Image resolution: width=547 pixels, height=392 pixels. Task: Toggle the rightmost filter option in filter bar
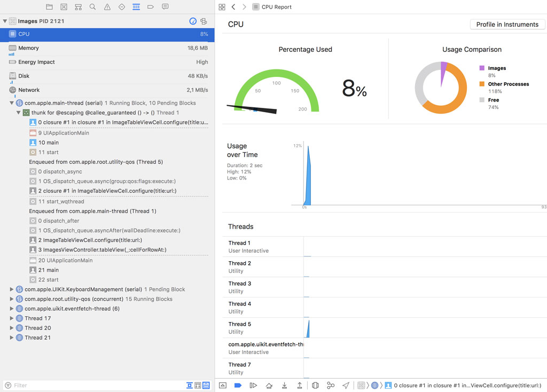[x=206, y=385]
